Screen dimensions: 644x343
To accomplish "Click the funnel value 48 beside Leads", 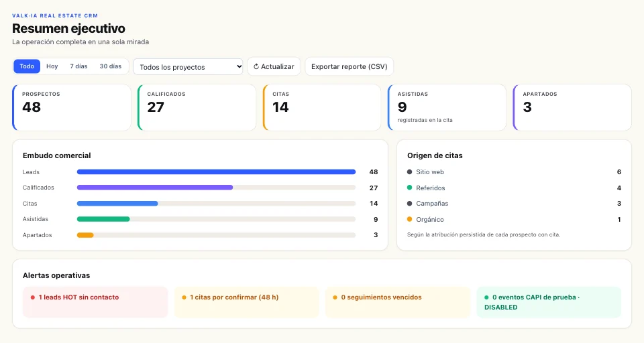I will click(x=374, y=172).
